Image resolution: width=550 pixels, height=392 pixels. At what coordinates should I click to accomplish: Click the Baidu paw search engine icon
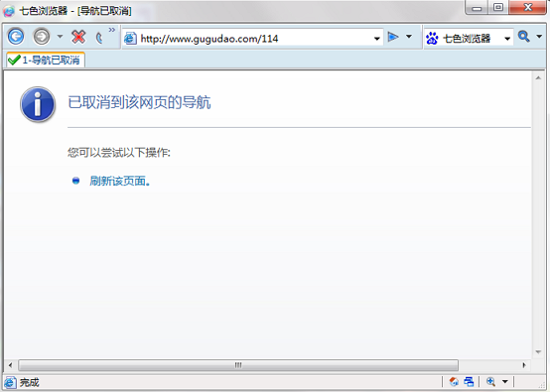432,38
